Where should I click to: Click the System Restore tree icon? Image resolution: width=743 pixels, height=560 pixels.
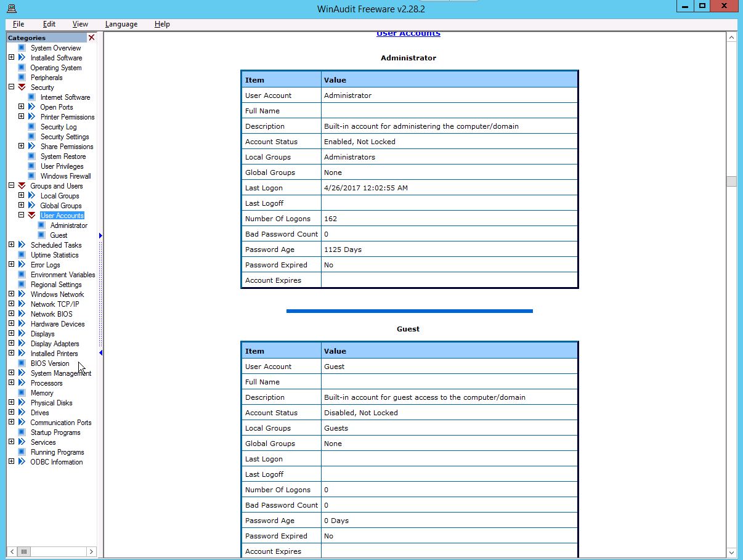click(x=31, y=156)
